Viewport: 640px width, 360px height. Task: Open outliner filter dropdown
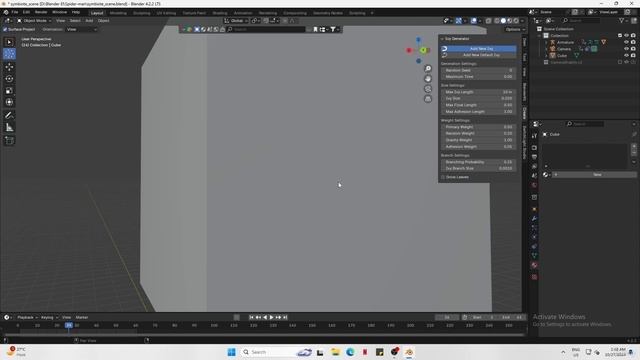(623, 20)
